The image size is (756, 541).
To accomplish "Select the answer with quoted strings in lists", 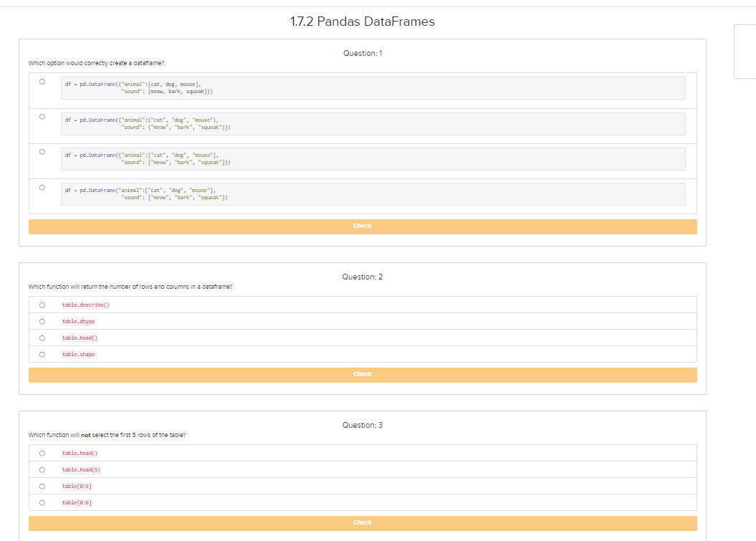I will 42,151.
